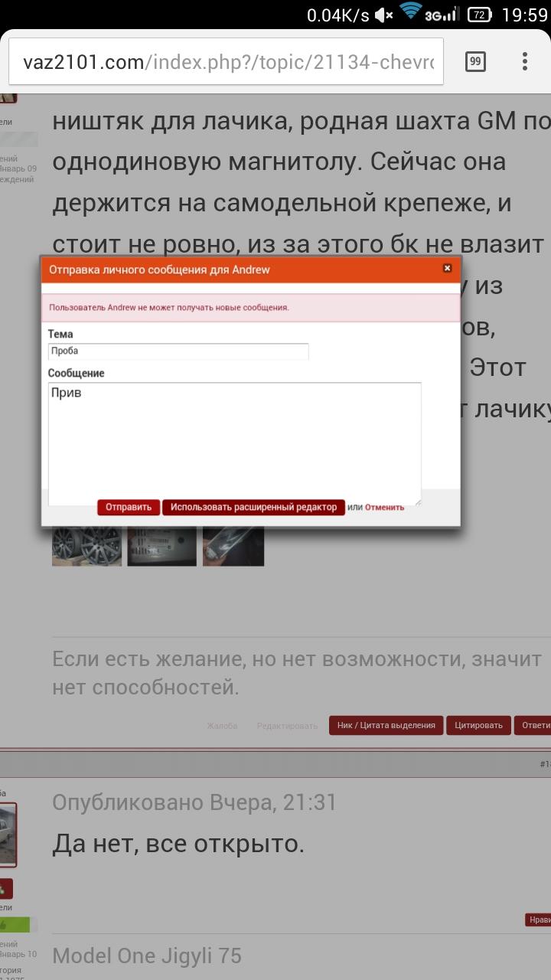This screenshot has height=980, width=551.
Task: Grab the message textarea resize handle
Action: (418, 501)
